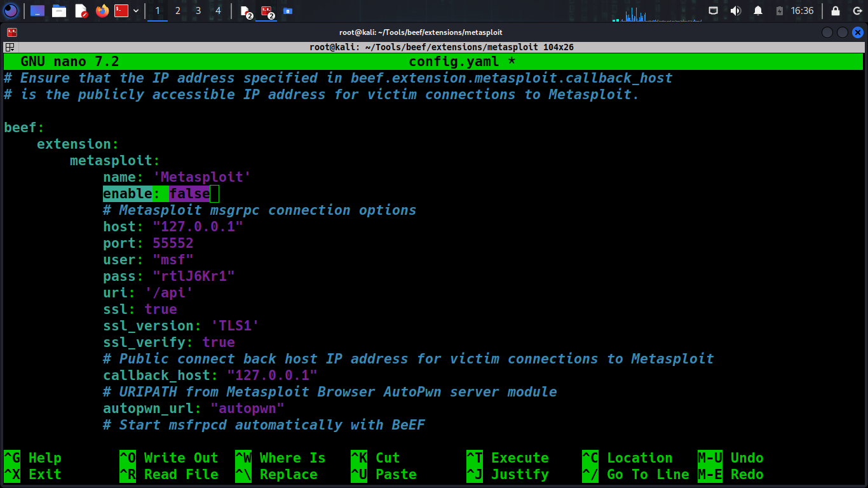The width and height of the screenshot is (868, 488).
Task: Select the grouped terminal windows taskbar button
Action: coord(267,11)
